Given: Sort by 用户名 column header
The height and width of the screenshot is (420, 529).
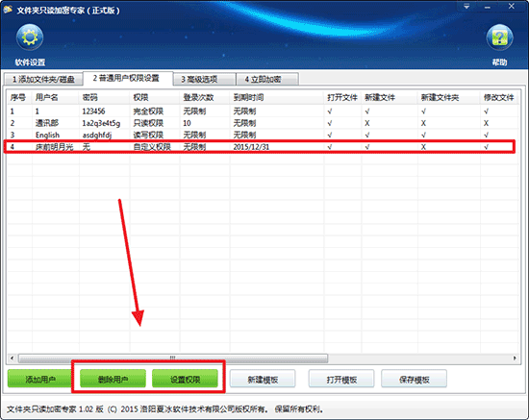Looking at the screenshot, I should [x=56, y=97].
